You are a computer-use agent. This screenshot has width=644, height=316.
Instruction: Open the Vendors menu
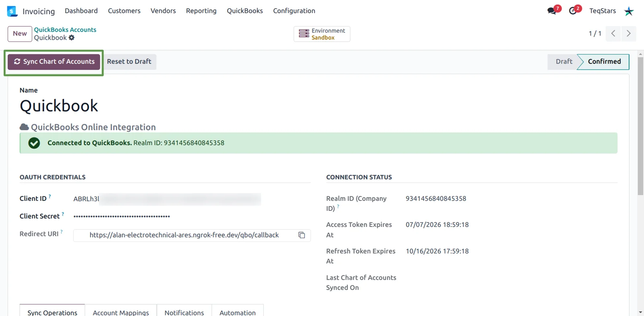163,11
